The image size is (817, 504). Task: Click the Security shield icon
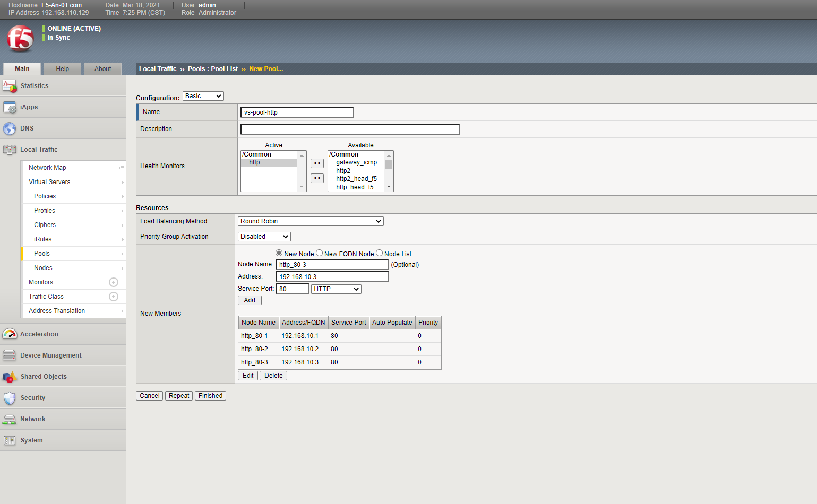[x=10, y=398]
